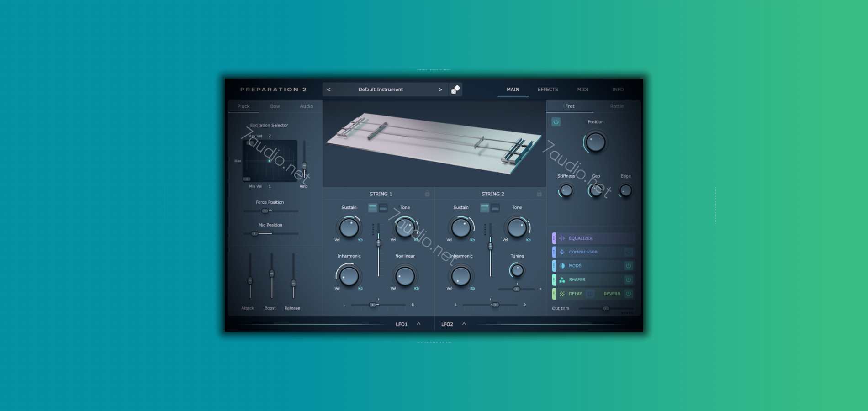Click the Fret Position knob
Viewport: 868px width, 411px height.
[x=595, y=142]
